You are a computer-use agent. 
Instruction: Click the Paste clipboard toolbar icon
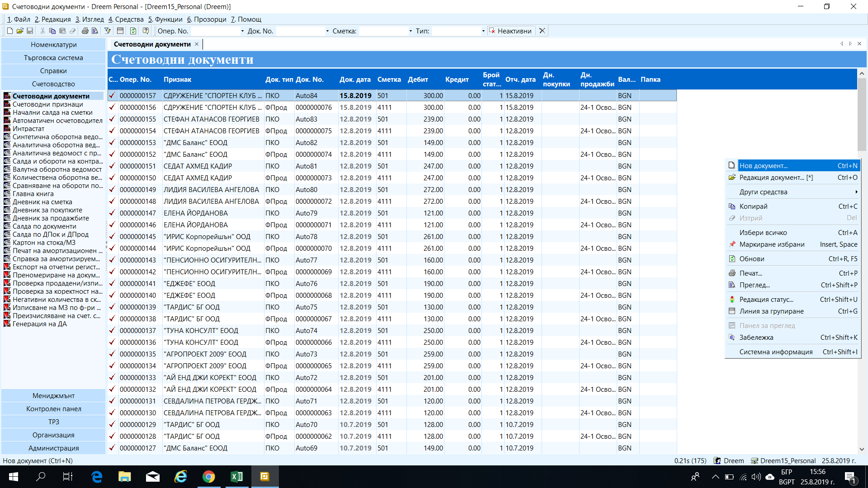pos(62,31)
